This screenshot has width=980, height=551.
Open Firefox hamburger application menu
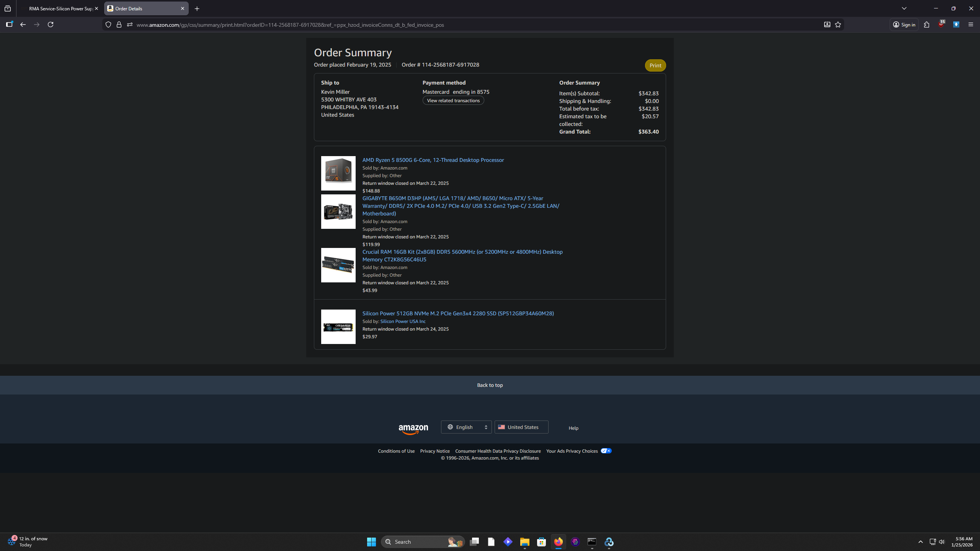pos(970,24)
